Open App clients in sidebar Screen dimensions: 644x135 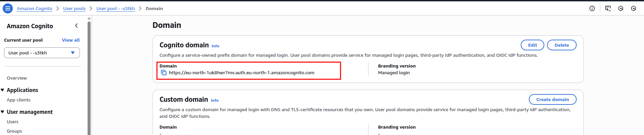point(19,100)
